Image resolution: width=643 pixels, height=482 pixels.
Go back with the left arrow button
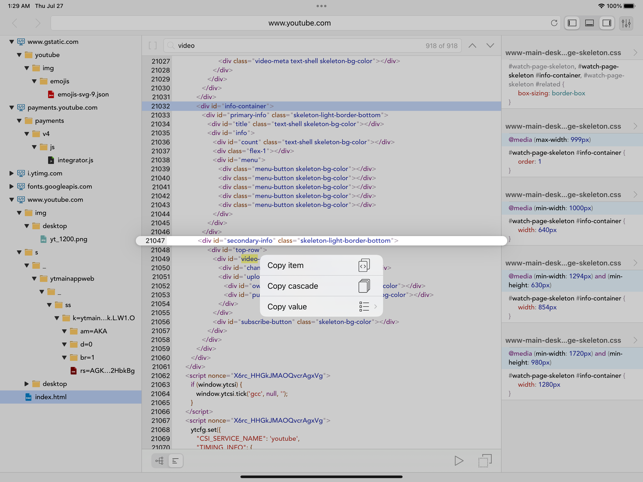pyautogui.click(x=15, y=23)
